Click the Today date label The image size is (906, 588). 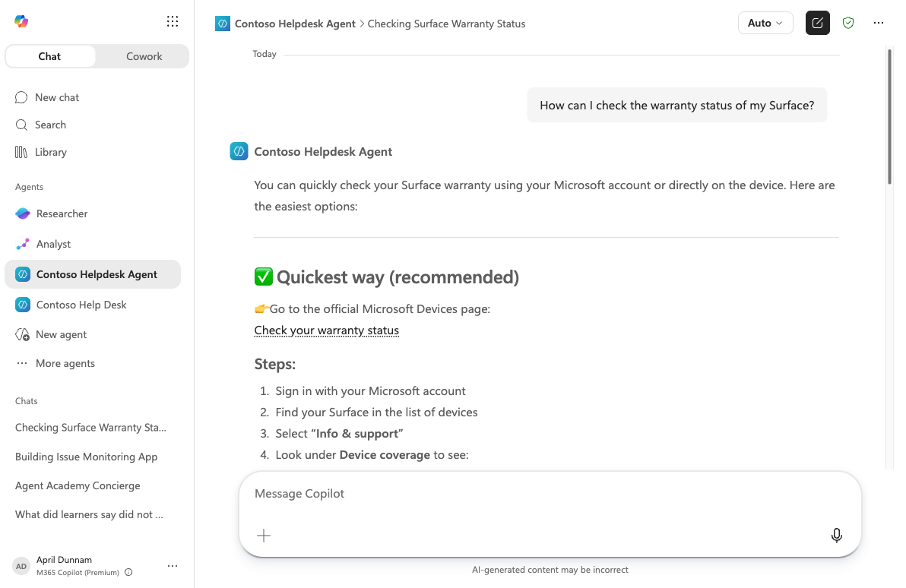[x=265, y=54]
